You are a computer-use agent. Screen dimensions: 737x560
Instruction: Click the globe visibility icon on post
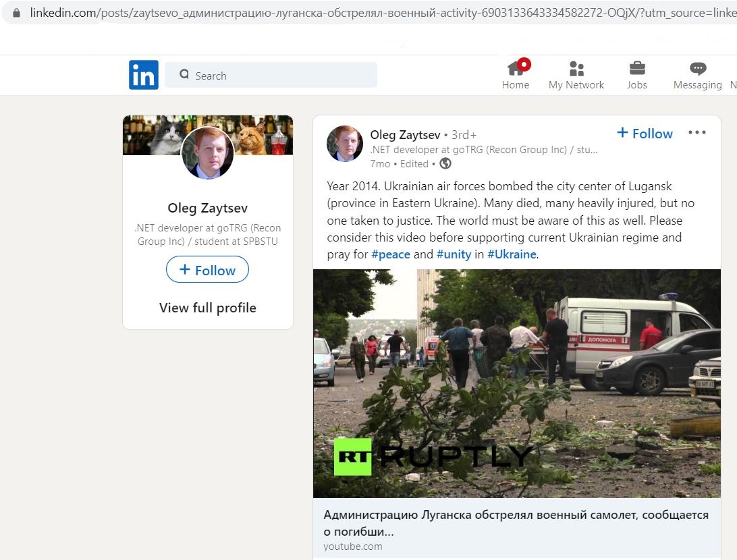click(x=445, y=163)
